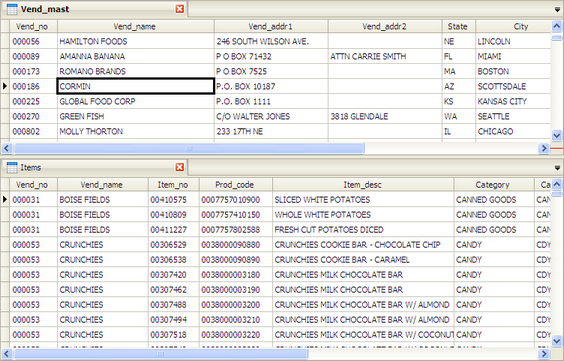
Task: Click left arrow of Items horizontal scrollbar
Action: 7,354
